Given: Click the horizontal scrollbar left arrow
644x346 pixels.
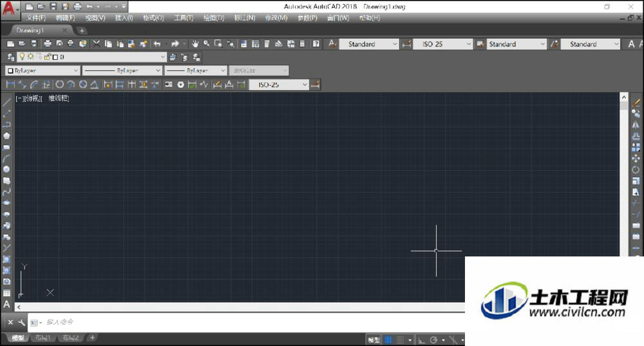Looking at the screenshot, I should coord(19,307).
